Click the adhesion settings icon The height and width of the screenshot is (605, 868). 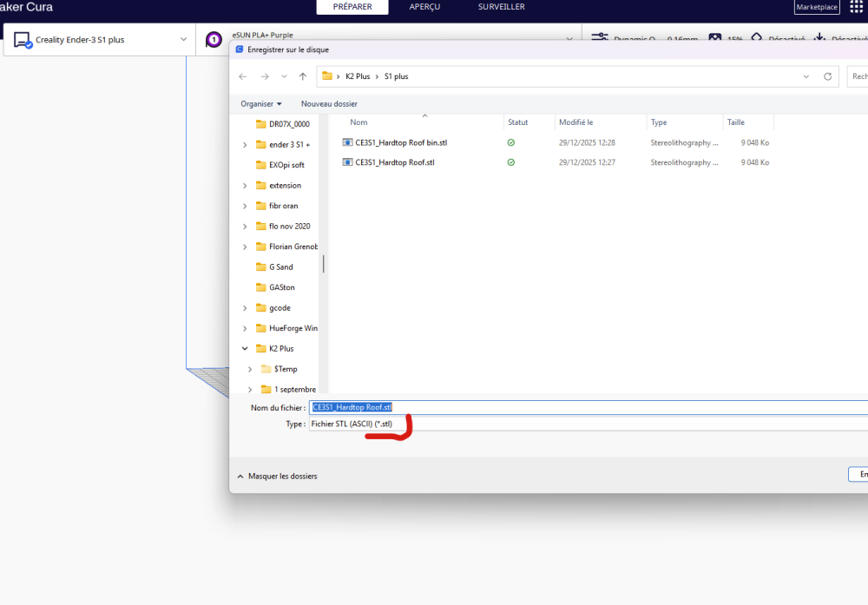[x=820, y=37]
